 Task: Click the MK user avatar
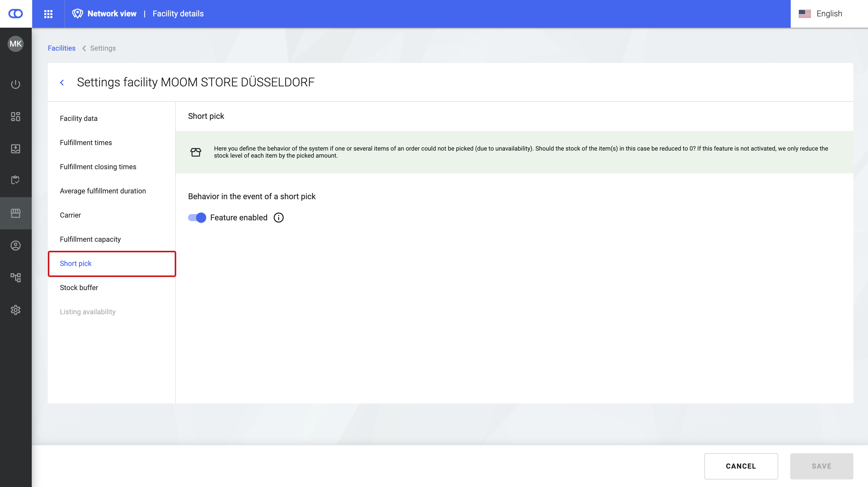[16, 44]
